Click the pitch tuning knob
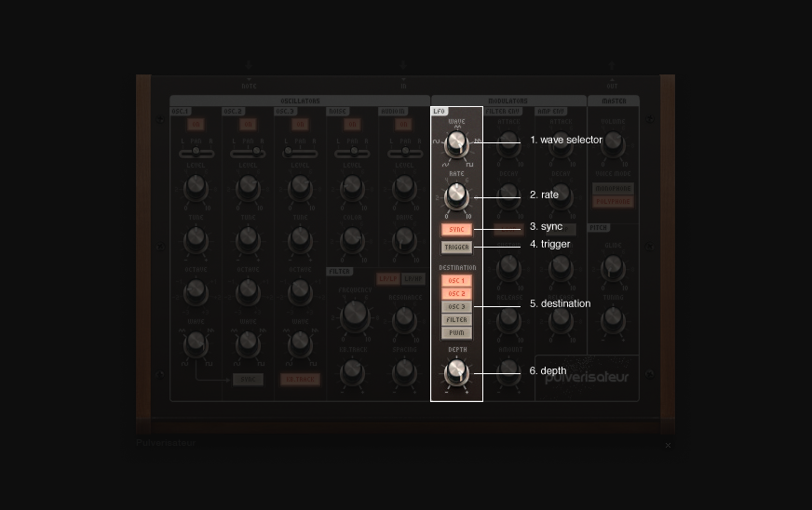This screenshot has height=510, width=812. pyautogui.click(x=613, y=319)
